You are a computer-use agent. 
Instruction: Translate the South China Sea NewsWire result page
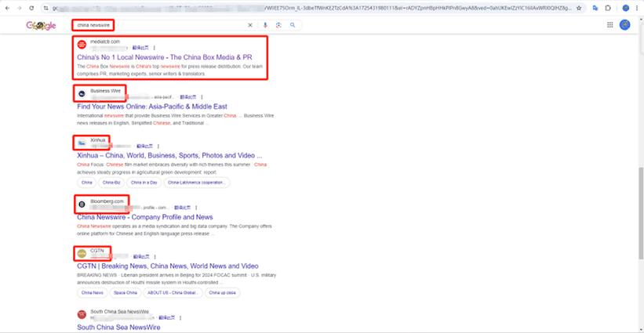[167, 318]
